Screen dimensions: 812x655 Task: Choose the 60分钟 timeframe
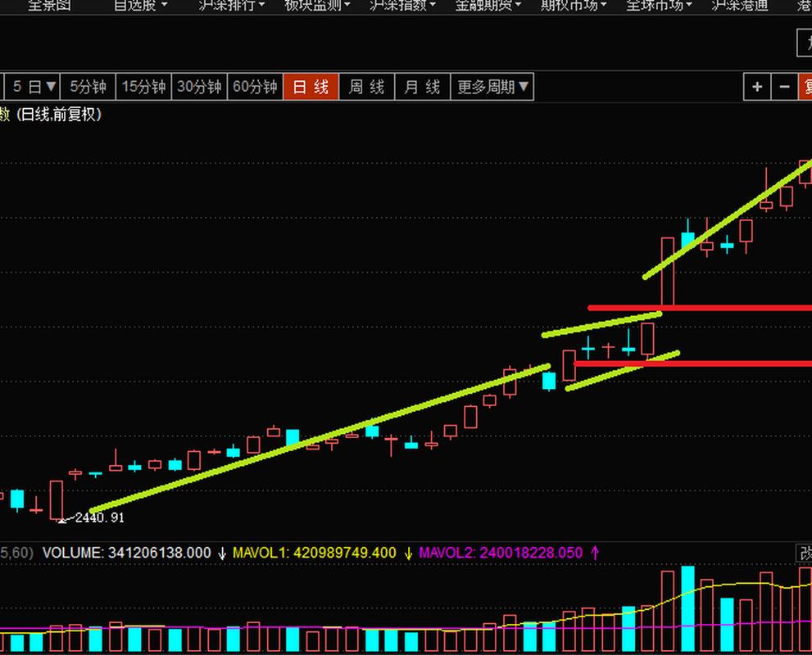(x=255, y=87)
